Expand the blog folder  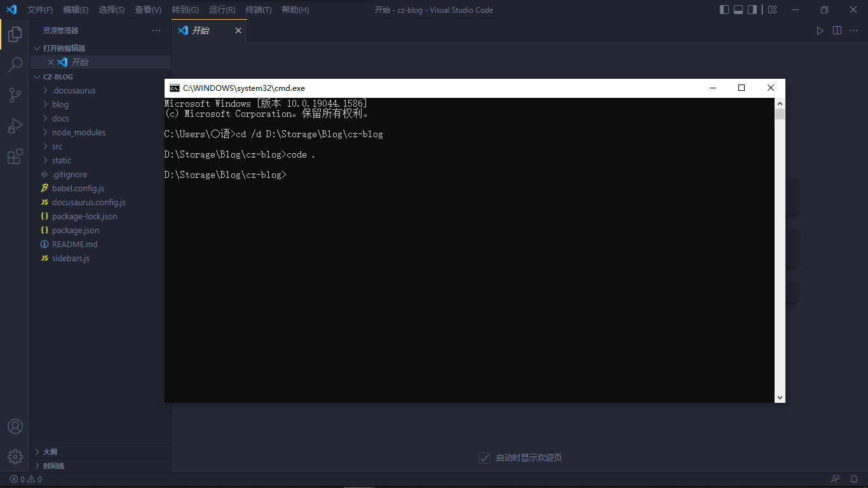coord(101,104)
